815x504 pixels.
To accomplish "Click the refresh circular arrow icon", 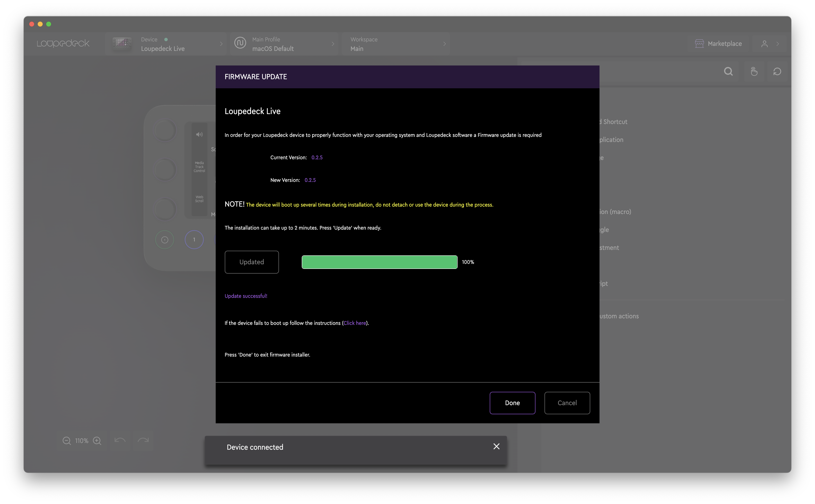I will (x=777, y=71).
